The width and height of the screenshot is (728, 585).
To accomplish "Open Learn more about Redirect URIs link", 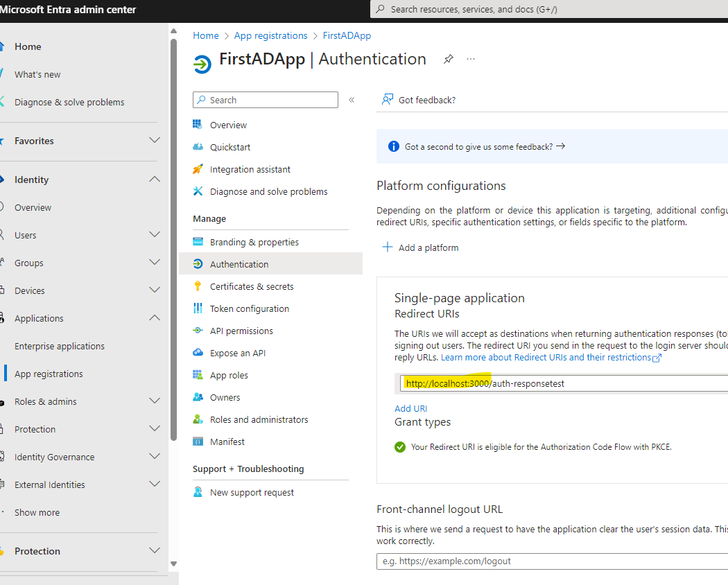I will click(551, 358).
